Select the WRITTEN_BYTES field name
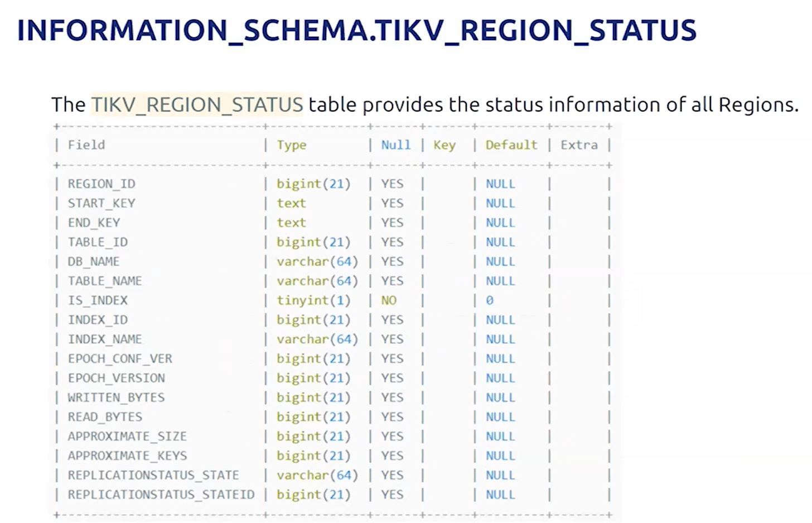The image size is (812, 523). (x=116, y=397)
